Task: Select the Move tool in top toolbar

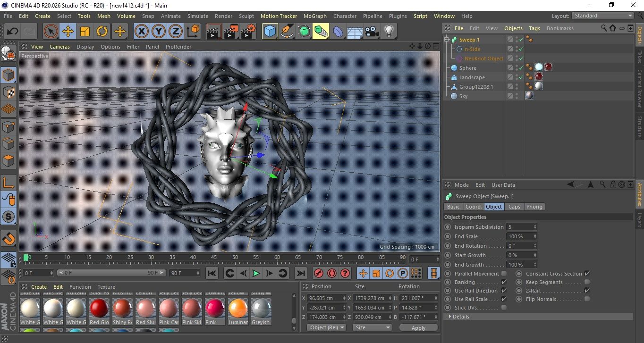Action: [x=68, y=32]
